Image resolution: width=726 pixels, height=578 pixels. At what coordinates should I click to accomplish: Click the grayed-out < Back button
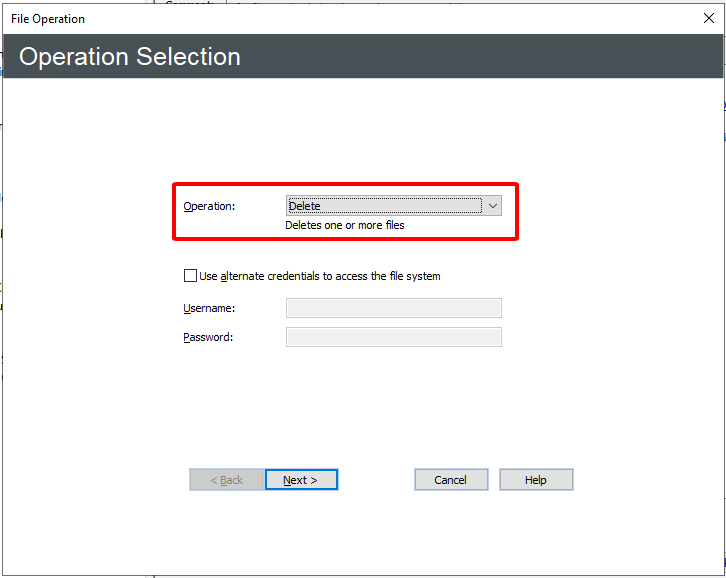(226, 480)
